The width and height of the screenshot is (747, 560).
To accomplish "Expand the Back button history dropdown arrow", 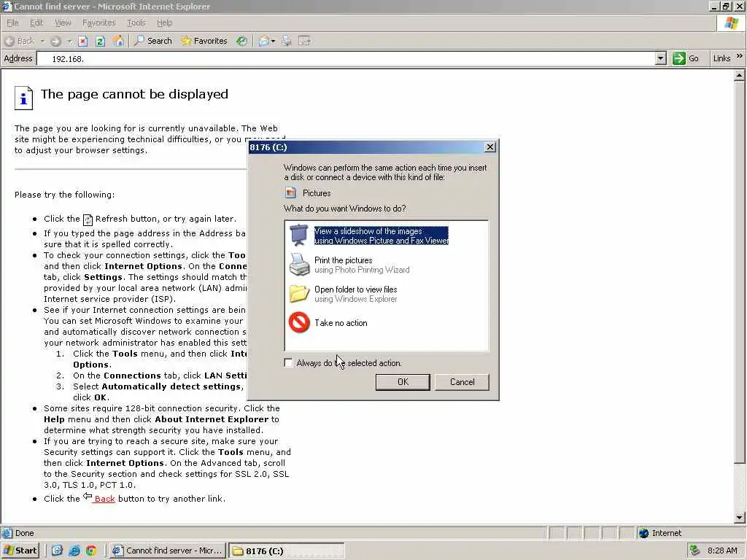I will (42, 42).
